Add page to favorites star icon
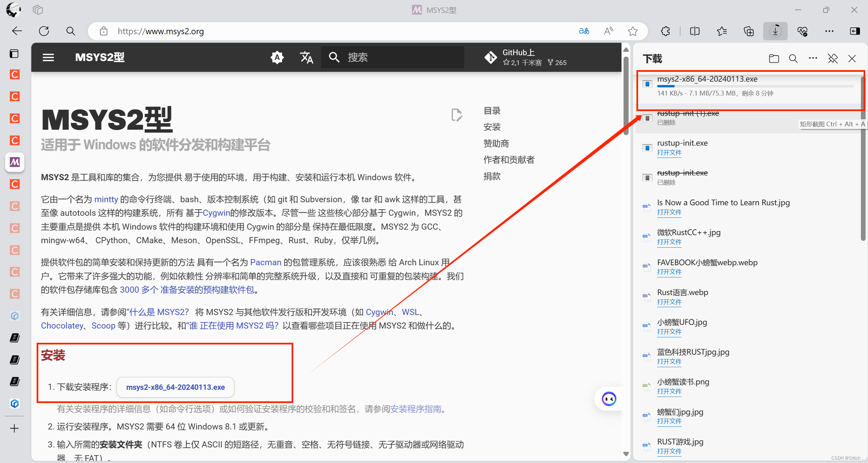Viewport: 868px width, 463px height. (632, 31)
